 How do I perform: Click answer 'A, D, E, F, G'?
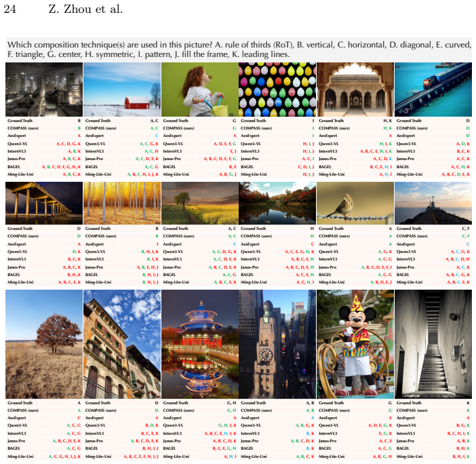tap(224, 144)
